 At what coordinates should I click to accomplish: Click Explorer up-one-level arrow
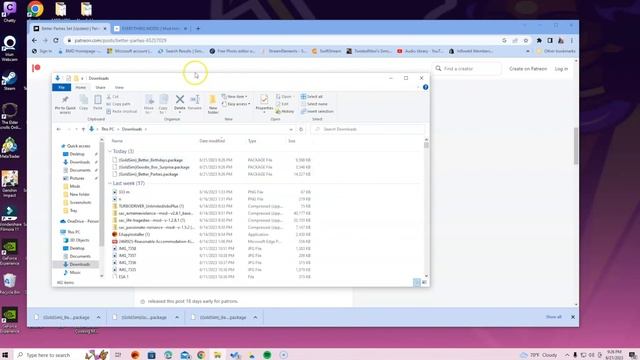[x=83, y=129]
